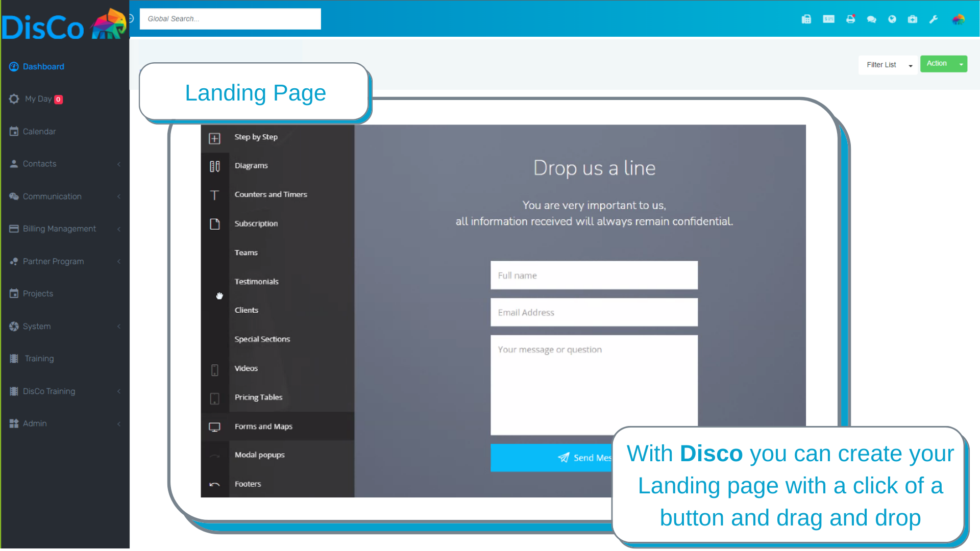Click the My Day red 0 badge
The height and width of the screenshot is (551, 980).
click(59, 99)
